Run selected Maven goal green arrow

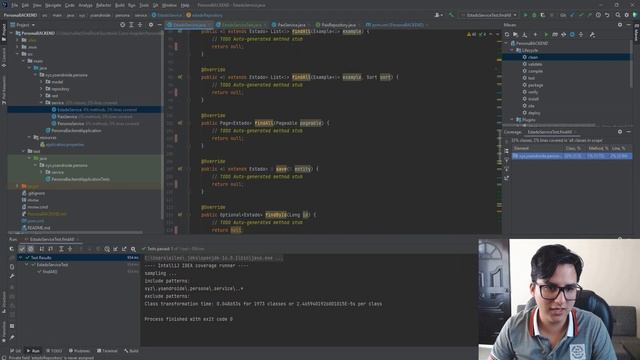[546, 35]
